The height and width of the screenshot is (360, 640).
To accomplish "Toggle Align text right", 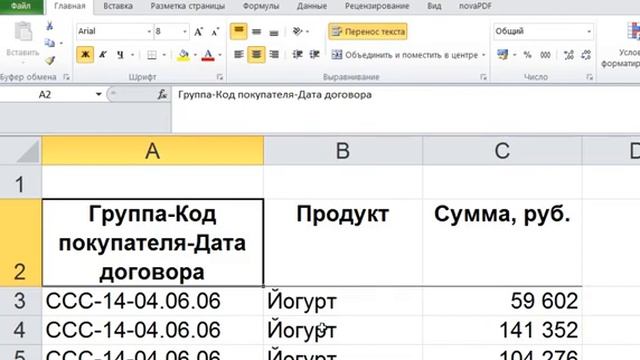I will pyautogui.click(x=274, y=55).
